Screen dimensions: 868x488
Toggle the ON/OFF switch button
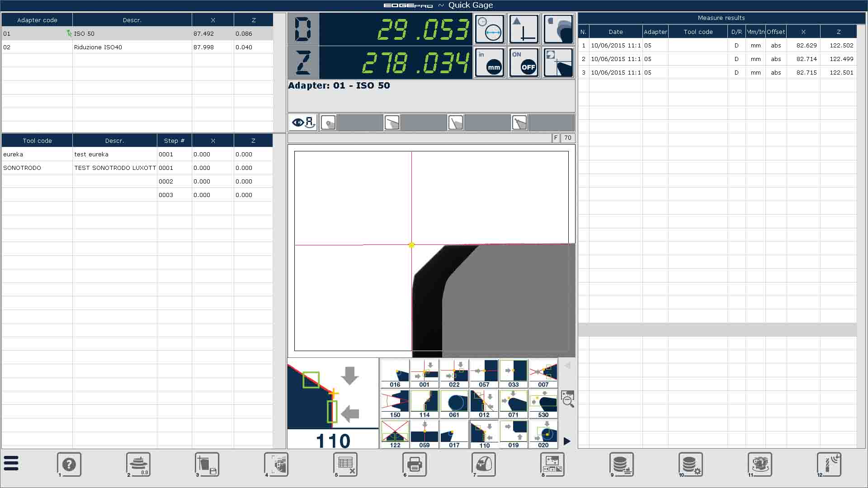524,62
